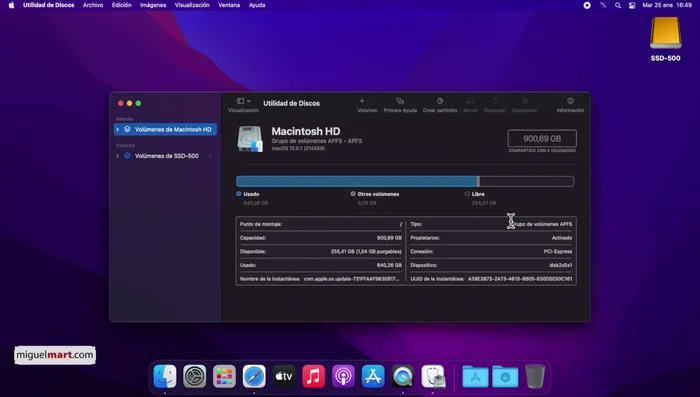Image resolution: width=700 pixels, height=397 pixels.
Task: Open the App Store from the Dock
Action: (x=373, y=376)
